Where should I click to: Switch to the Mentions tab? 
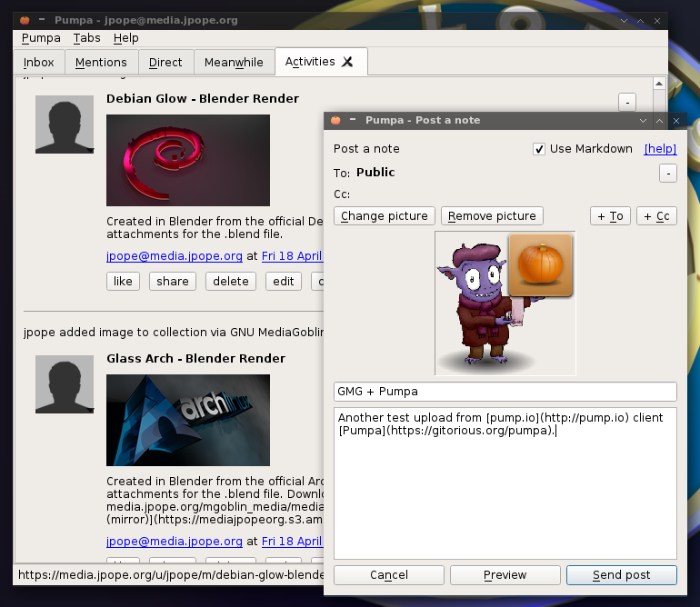(101, 63)
